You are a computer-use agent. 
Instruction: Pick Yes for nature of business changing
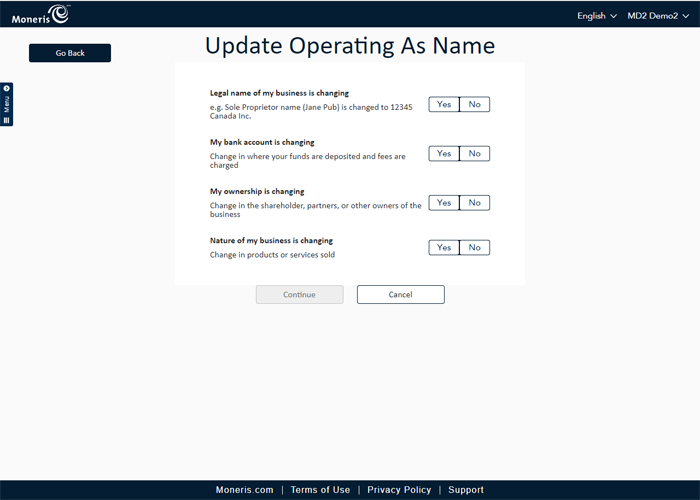click(x=444, y=247)
